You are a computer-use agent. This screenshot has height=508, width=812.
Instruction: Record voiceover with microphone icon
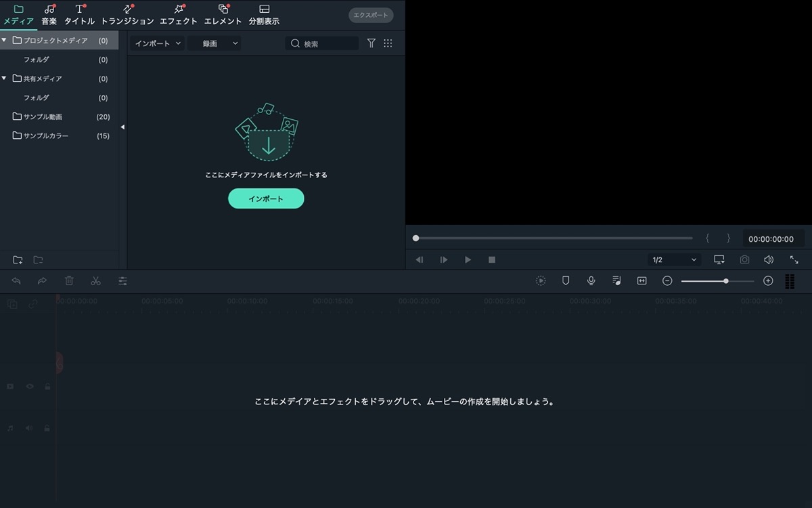click(x=591, y=280)
